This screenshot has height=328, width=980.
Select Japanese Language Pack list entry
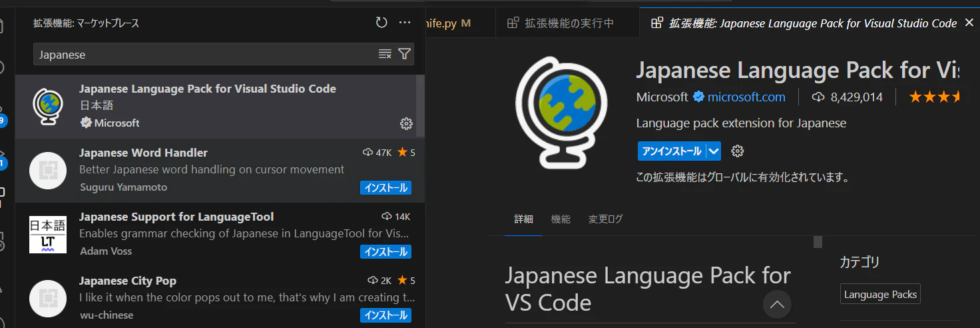(216, 107)
